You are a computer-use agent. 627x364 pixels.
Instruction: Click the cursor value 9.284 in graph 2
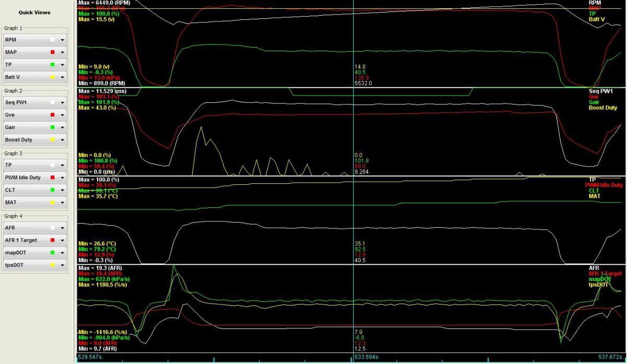click(x=362, y=171)
